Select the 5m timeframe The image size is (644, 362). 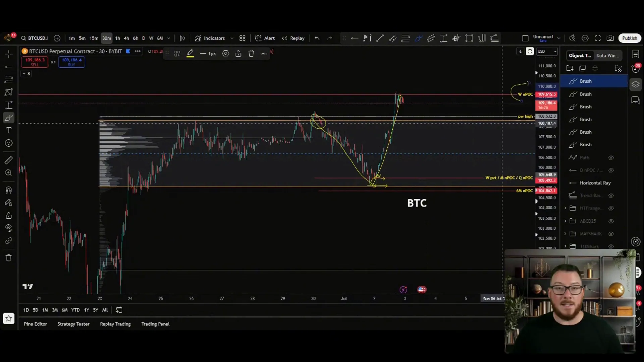82,38
